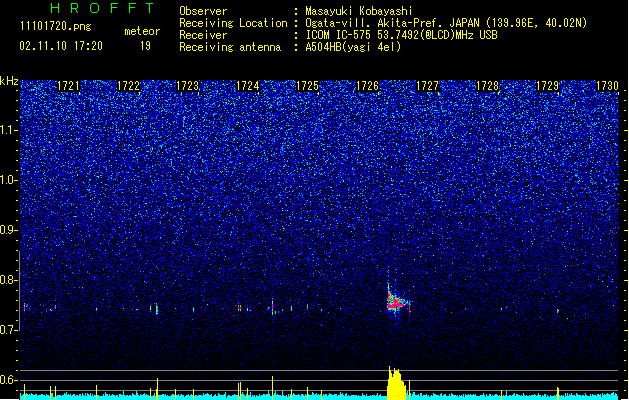Click the Observer label
Image resolution: width=629 pixels, height=400 pixels.
[x=203, y=11]
